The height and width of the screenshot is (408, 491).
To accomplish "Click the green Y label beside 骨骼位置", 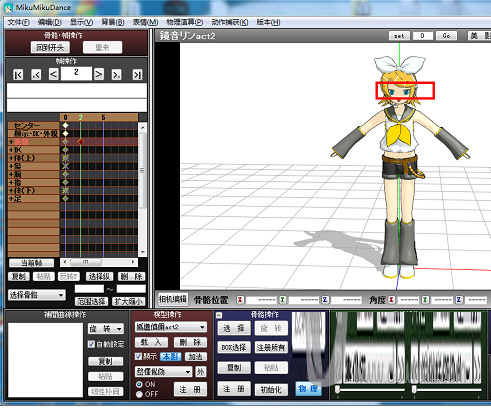I will (282, 300).
